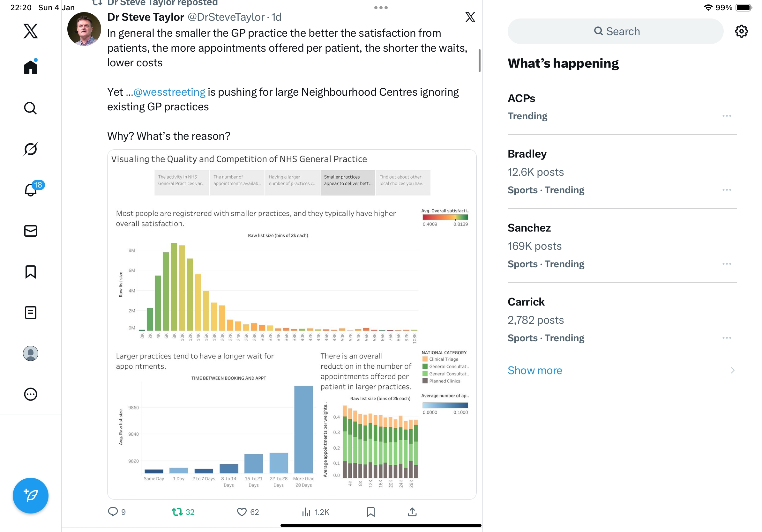Open more options for the Bradley trend

coord(727,190)
